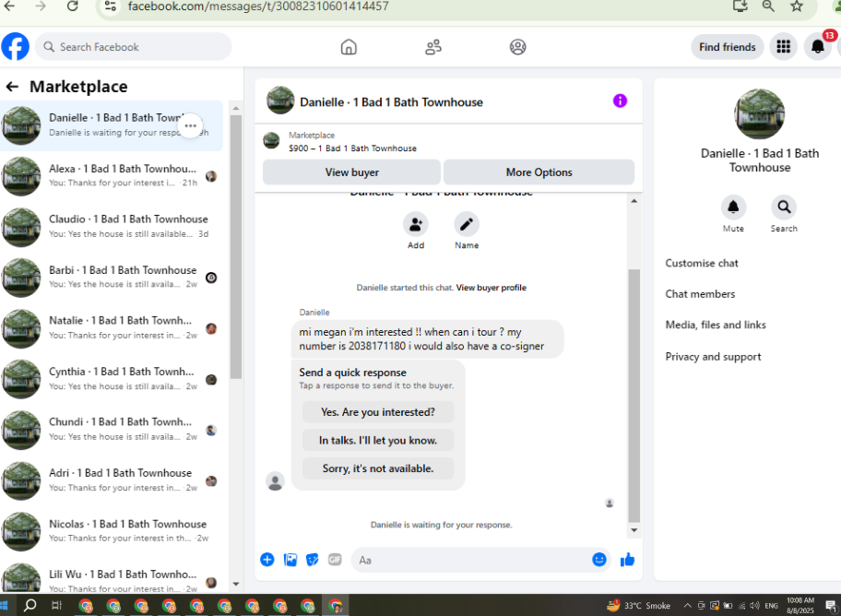
Task: Open the emoji picker smiley icon
Action: point(599,560)
